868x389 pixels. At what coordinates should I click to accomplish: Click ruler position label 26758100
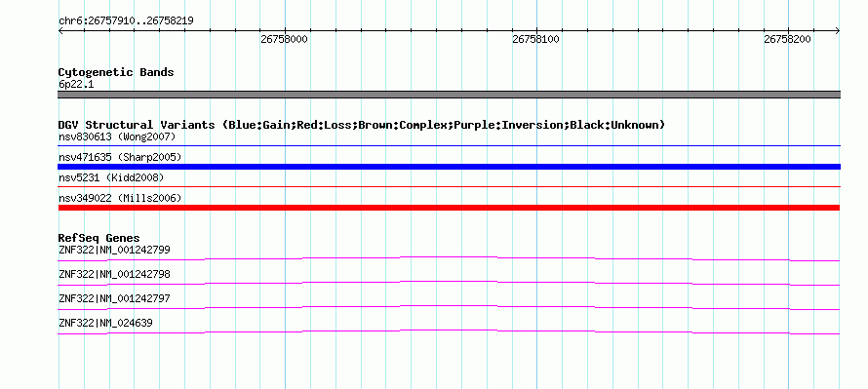point(535,39)
